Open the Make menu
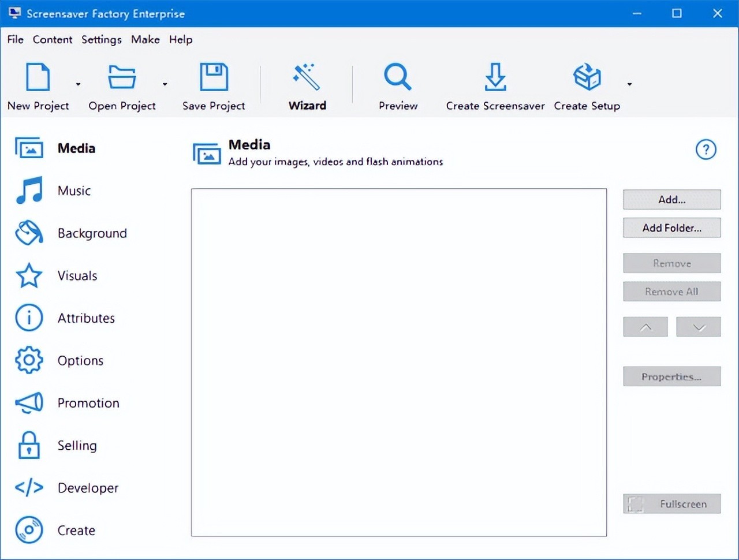This screenshot has width=739, height=560. click(x=145, y=39)
